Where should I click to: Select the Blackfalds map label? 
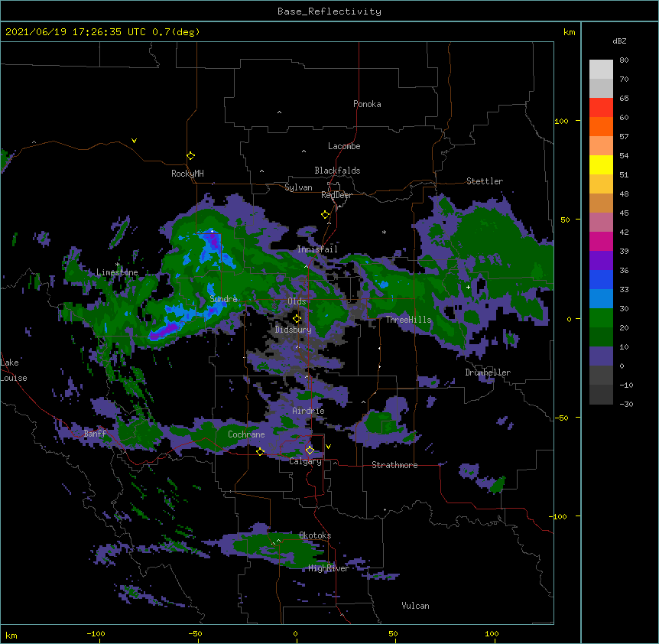pos(337,171)
